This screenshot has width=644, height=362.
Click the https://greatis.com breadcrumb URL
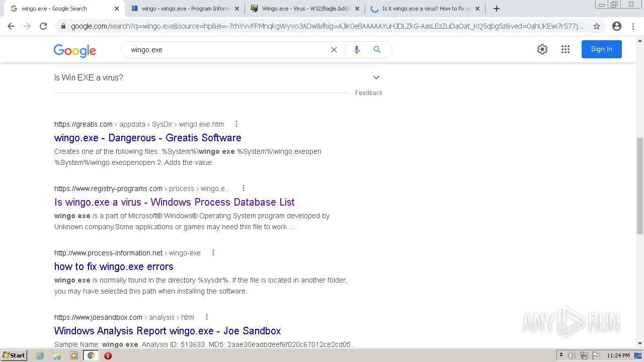(x=84, y=124)
